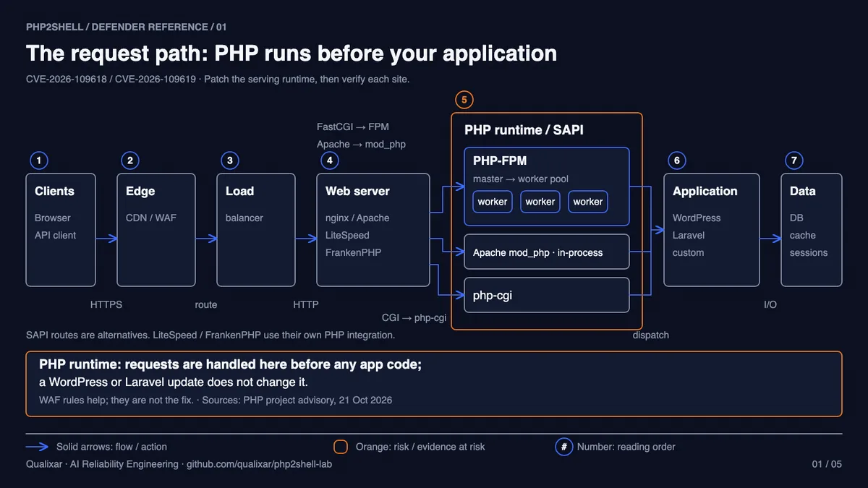This screenshot has width=868, height=488.
Task: Click the circled number 7 above Data
Action: pos(794,160)
